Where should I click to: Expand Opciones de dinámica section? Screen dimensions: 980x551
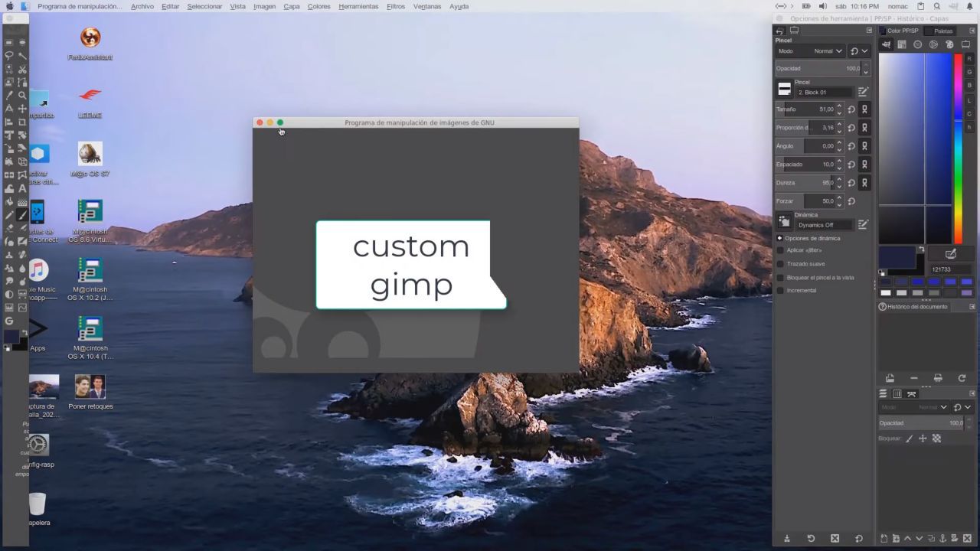tap(779, 238)
